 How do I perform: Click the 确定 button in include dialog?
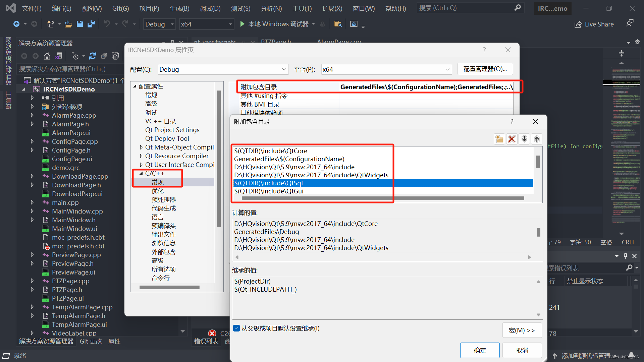point(480,350)
